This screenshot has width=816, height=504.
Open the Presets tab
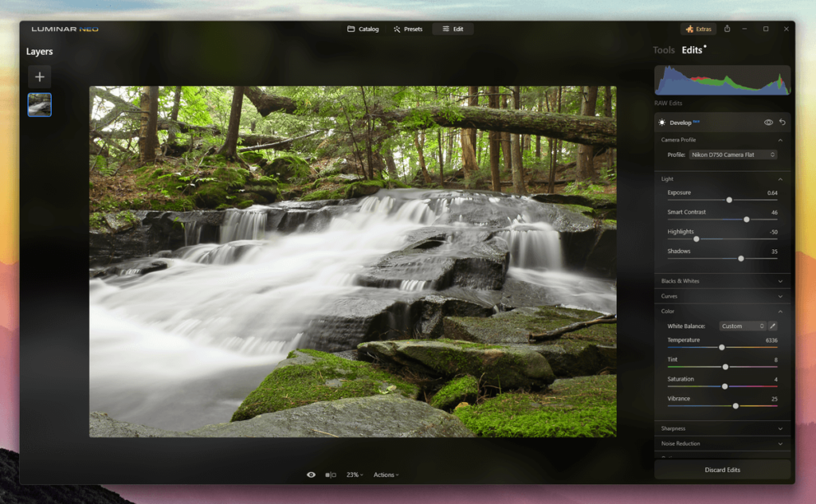(408, 29)
